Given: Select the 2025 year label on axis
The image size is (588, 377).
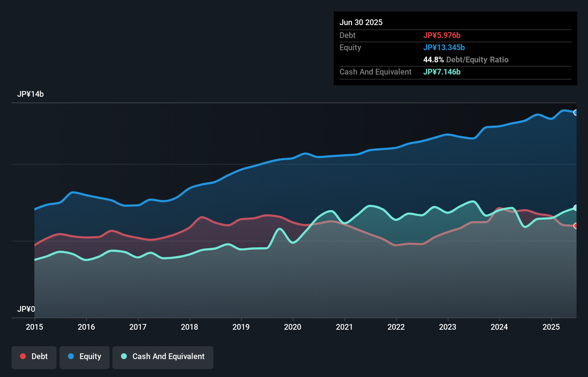Looking at the screenshot, I should tap(551, 327).
